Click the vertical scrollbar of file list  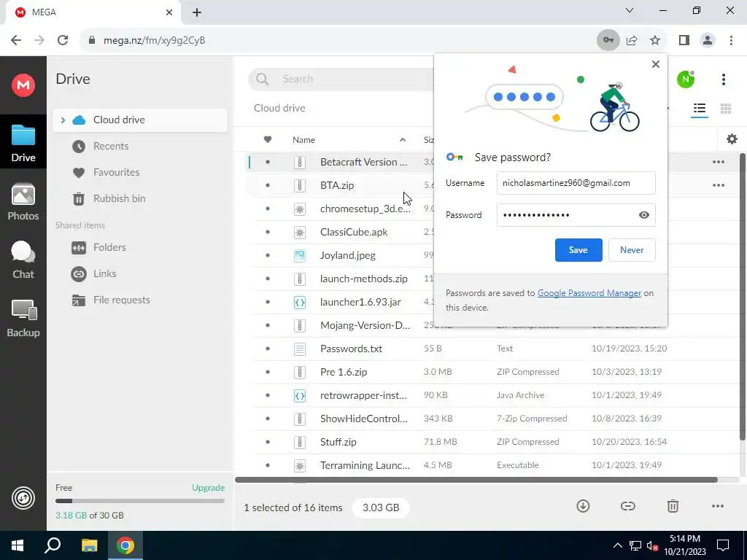tap(742, 296)
